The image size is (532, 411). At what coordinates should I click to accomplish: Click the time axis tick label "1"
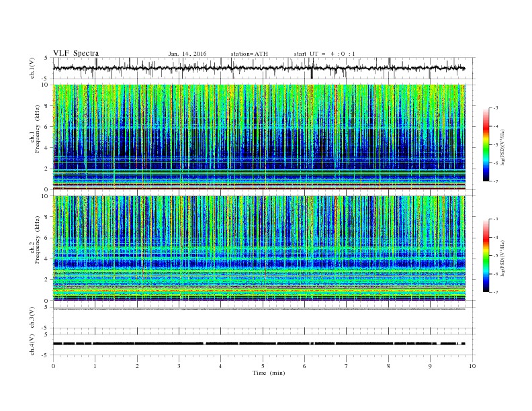tap(95, 366)
